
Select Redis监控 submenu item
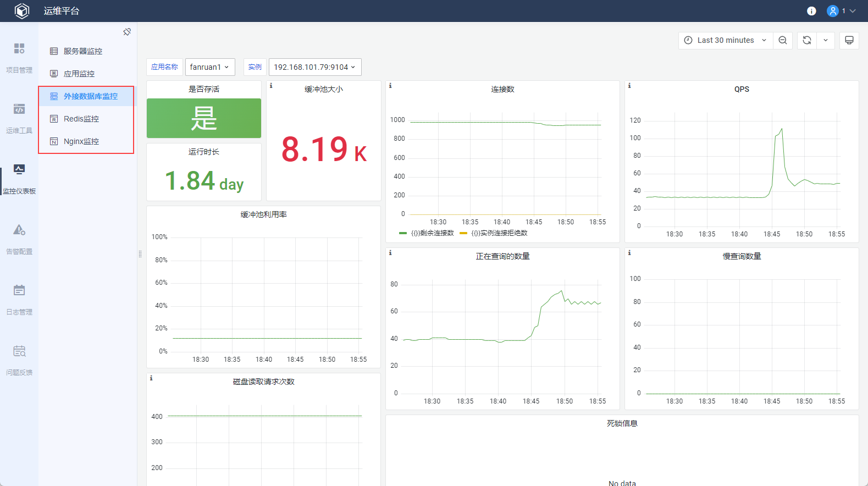86,119
